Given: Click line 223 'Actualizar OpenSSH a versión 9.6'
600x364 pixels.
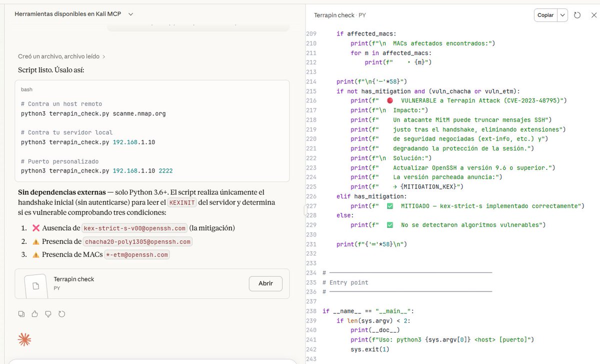Looking at the screenshot, I should coord(453,167).
